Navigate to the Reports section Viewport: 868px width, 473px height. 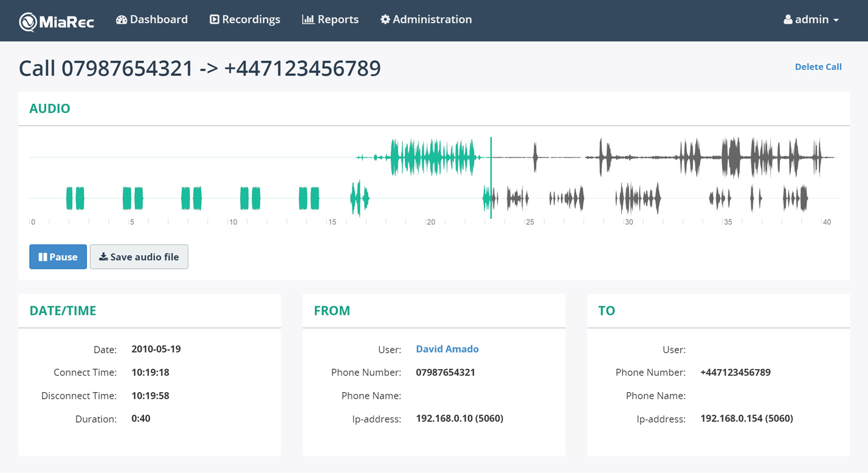(330, 19)
